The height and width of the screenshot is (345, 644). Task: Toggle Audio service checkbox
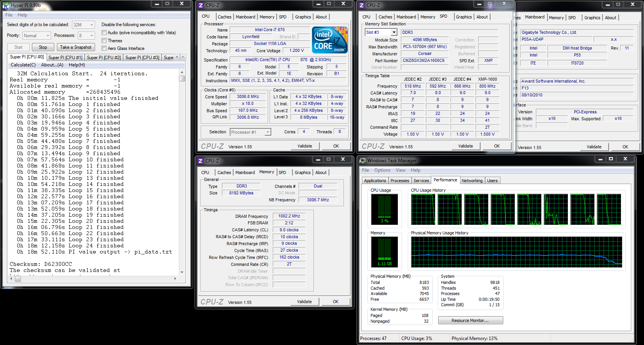point(104,33)
